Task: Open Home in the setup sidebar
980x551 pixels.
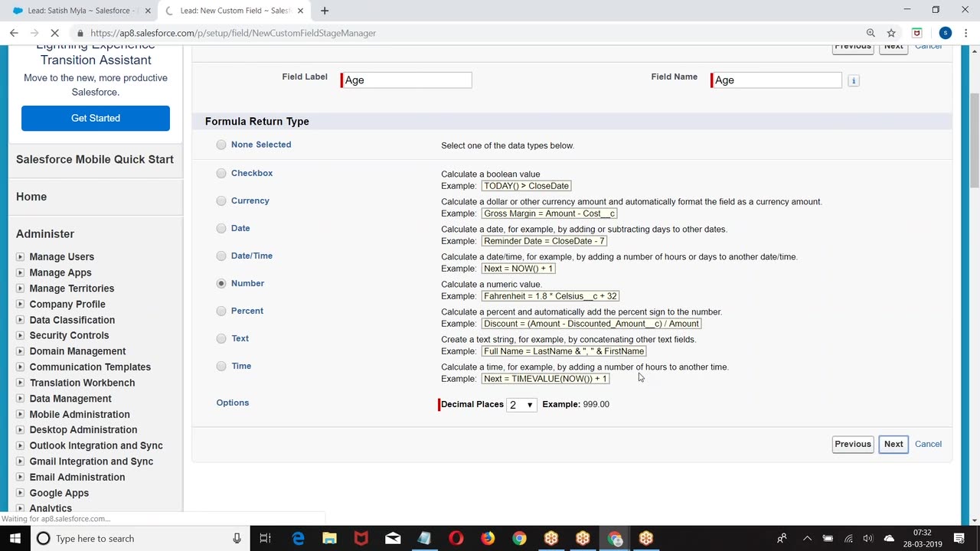Action: [31, 197]
